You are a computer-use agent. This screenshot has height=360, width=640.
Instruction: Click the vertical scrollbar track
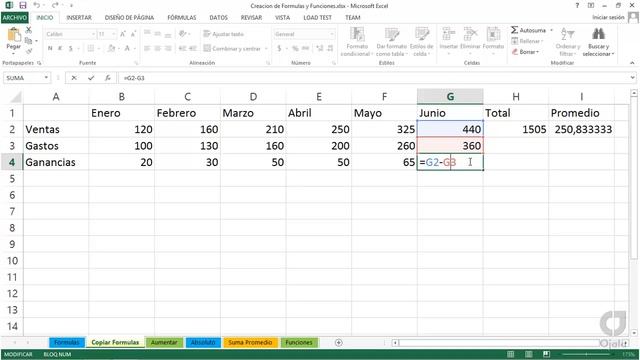pyautogui.click(x=633, y=212)
